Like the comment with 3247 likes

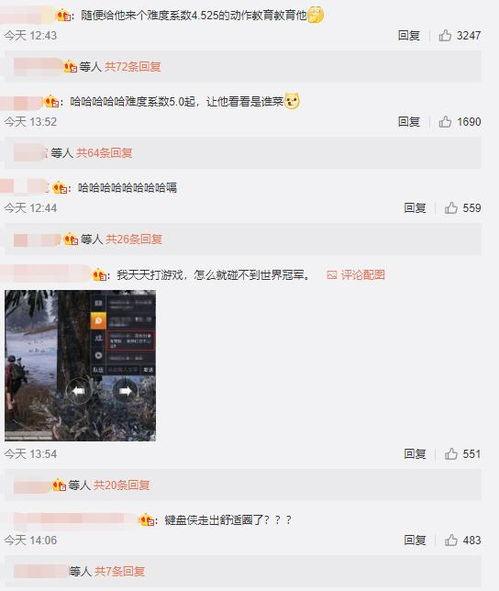445,35
